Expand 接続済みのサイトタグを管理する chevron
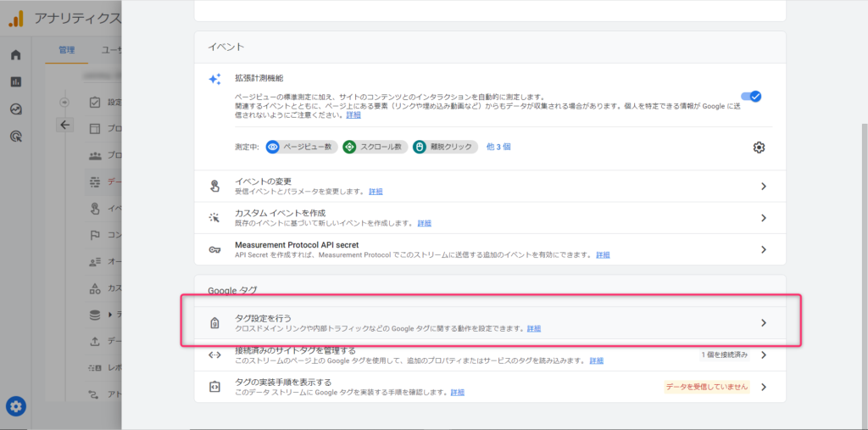The height and width of the screenshot is (430, 868). (x=764, y=355)
